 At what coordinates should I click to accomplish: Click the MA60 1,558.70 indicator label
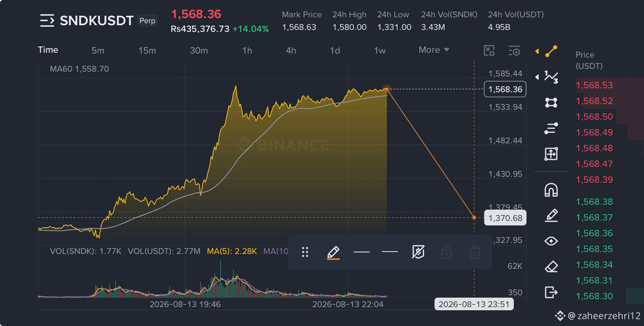click(x=79, y=69)
